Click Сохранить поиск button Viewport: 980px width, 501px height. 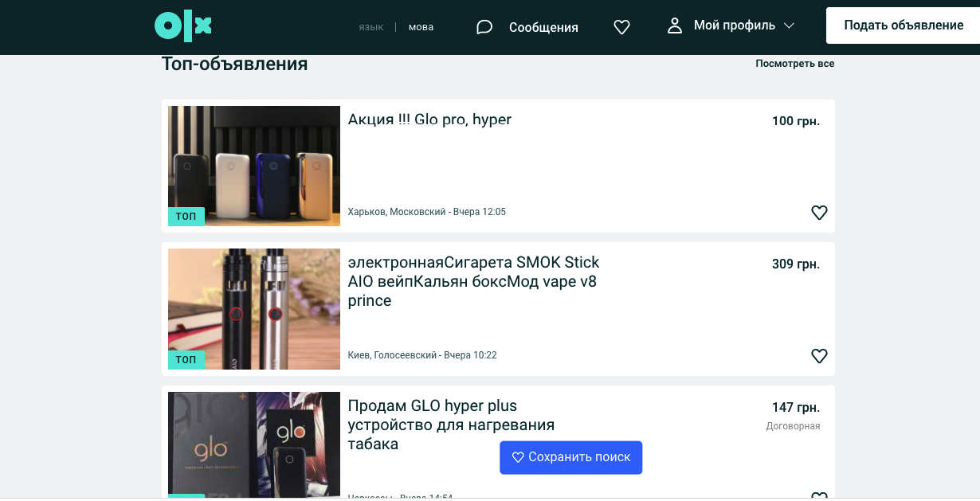coord(570,457)
